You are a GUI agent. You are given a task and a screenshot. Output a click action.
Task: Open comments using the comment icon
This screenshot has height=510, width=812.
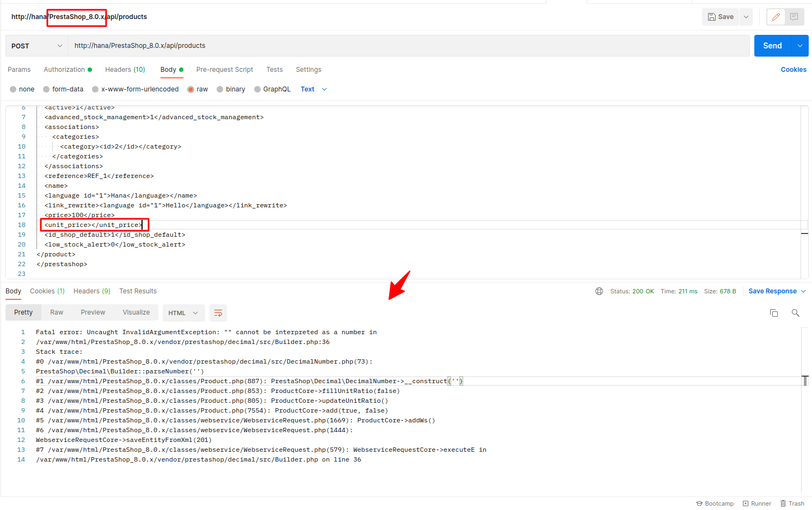tap(794, 16)
